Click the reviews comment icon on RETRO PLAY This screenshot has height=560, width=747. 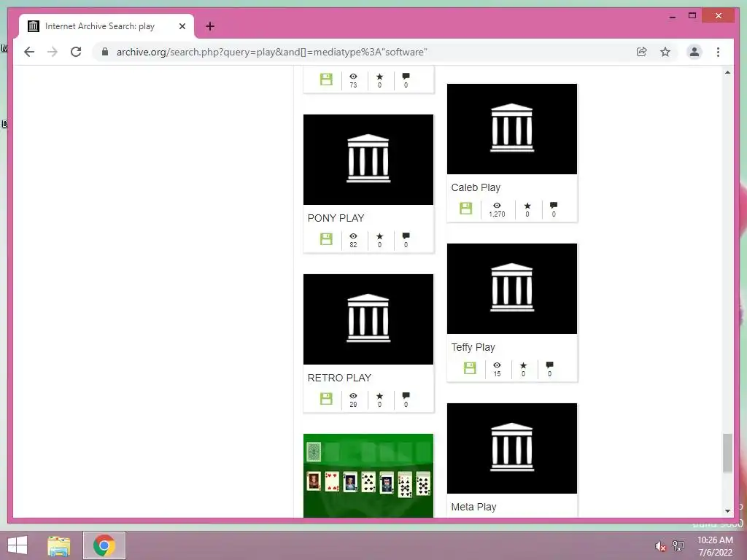(406, 395)
